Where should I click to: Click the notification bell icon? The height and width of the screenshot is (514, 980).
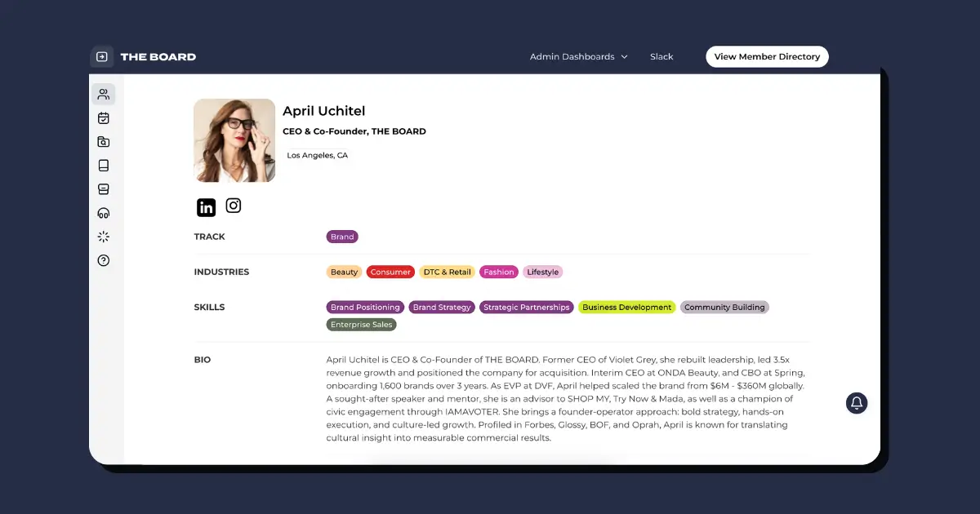click(x=857, y=402)
